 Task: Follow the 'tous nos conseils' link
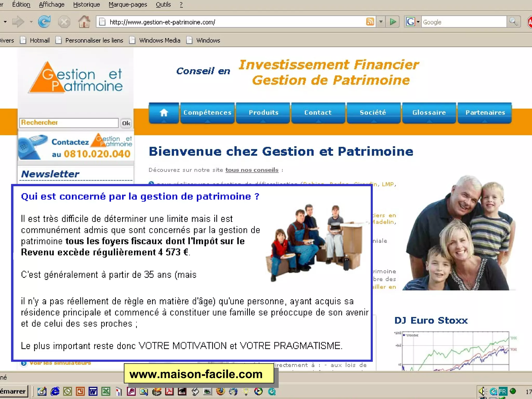(252, 170)
